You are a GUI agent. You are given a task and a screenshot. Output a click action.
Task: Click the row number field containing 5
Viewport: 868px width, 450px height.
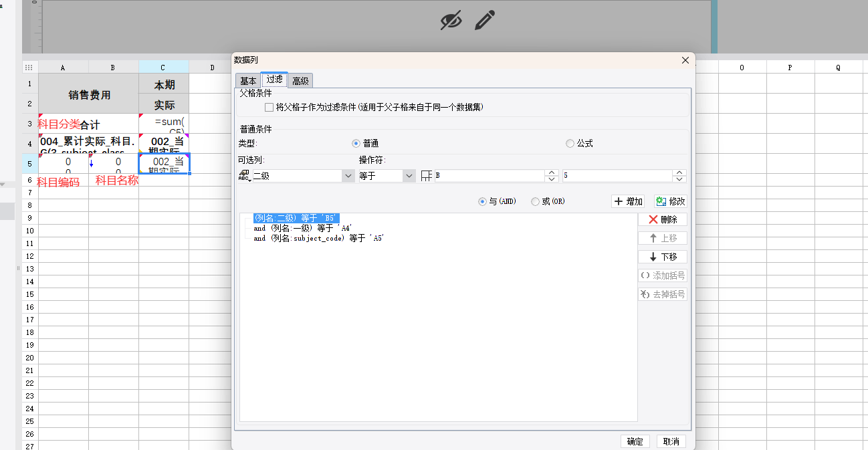(617, 176)
